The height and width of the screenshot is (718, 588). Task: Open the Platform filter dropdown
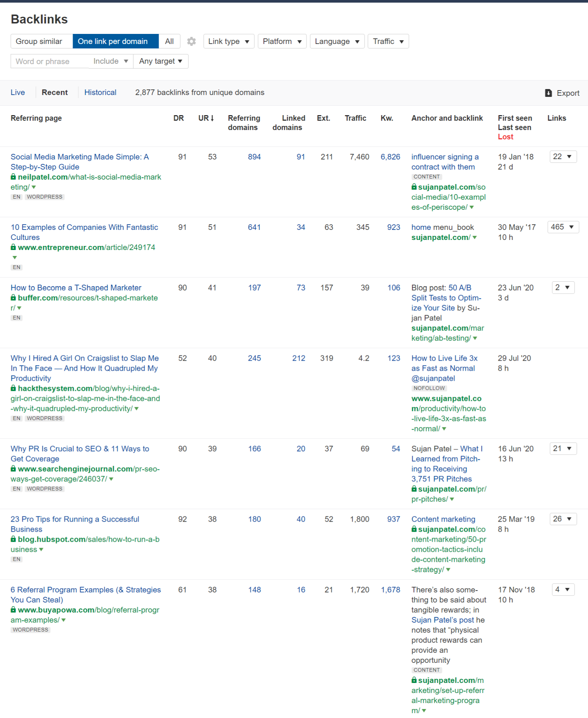click(x=282, y=41)
